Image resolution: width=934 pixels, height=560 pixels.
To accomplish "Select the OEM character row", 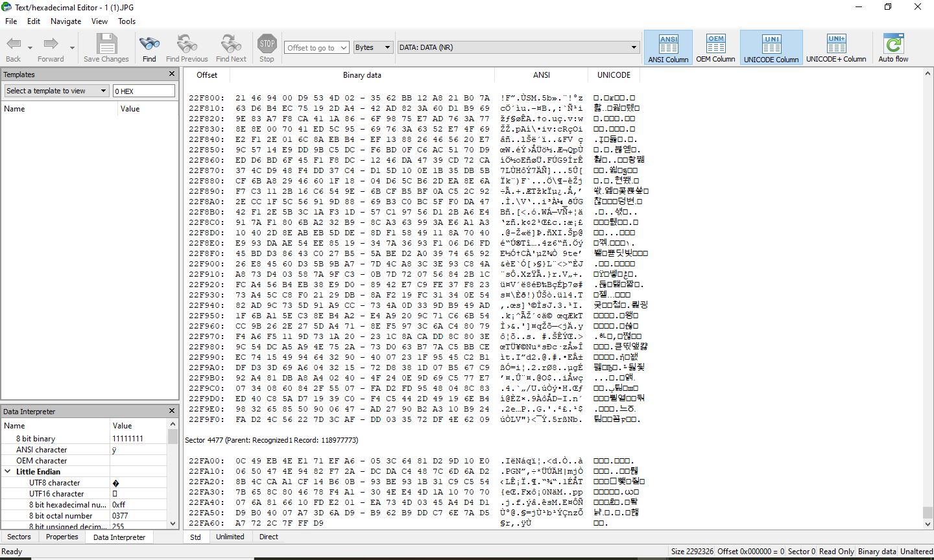I will [x=84, y=461].
